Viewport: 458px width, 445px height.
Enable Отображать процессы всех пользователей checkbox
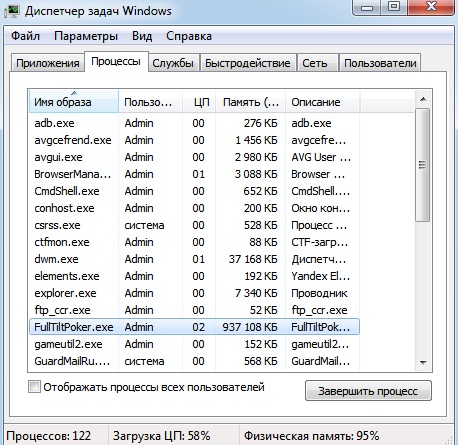point(34,387)
